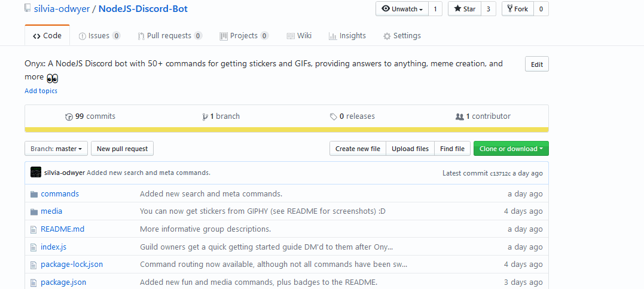Open latest commit c13712c hash
The height and width of the screenshot is (289, 644).
tap(500, 174)
